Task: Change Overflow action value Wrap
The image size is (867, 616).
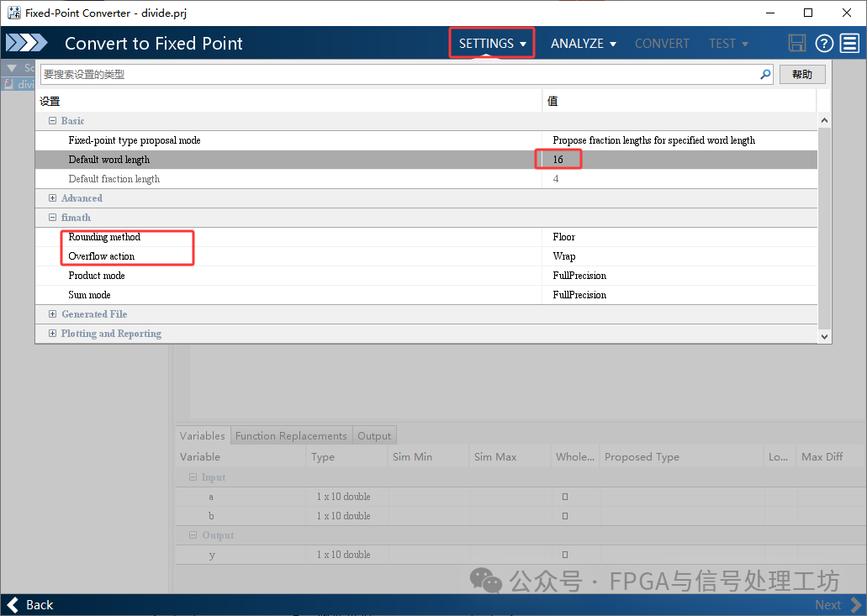Action: pos(679,255)
